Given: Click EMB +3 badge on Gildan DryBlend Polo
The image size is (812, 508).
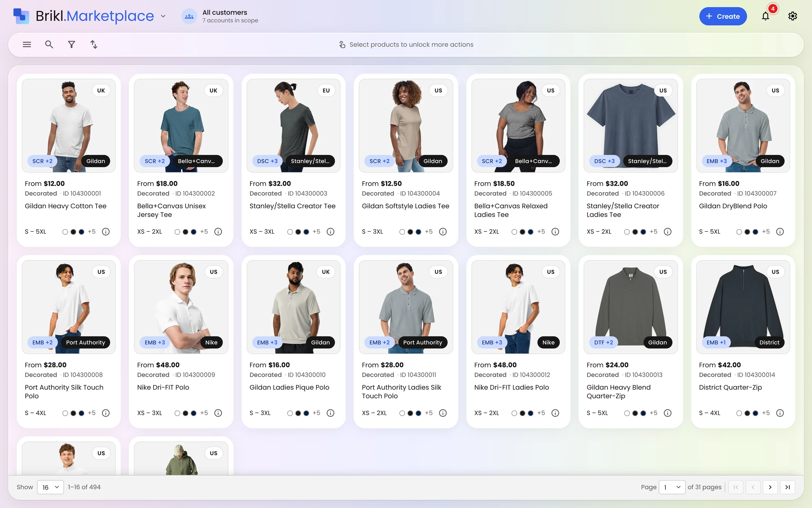Looking at the screenshot, I should coord(717,161).
